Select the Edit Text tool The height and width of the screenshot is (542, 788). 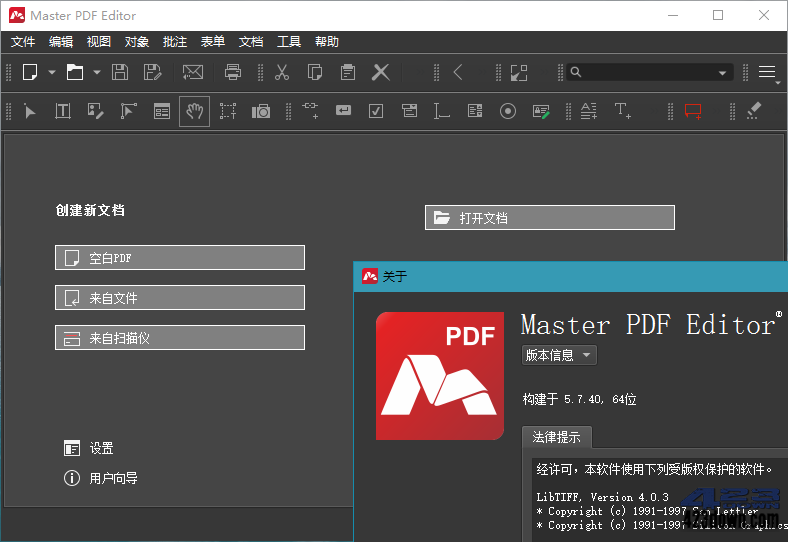coord(63,111)
